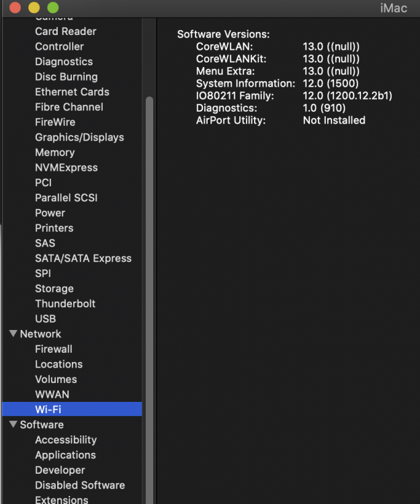Open the NVMExpress entry
420x504 pixels.
[x=67, y=167]
